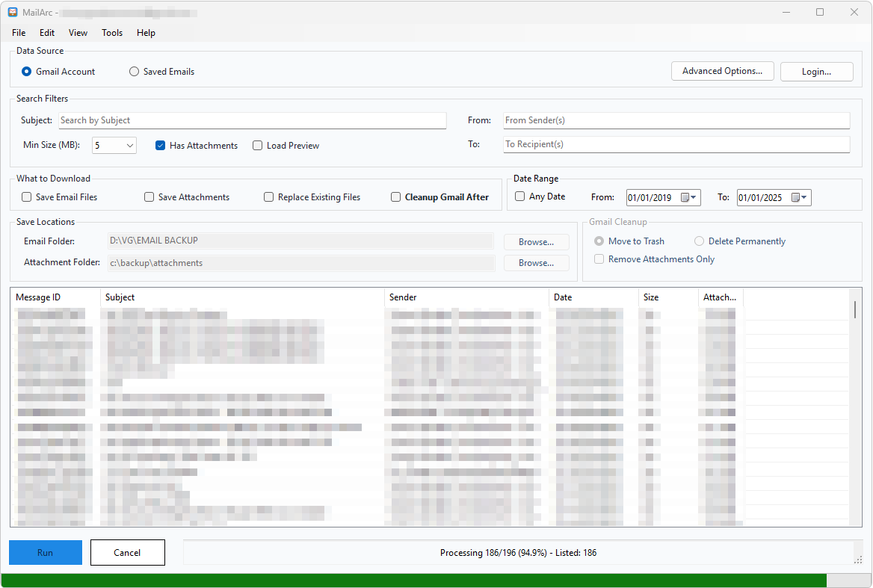Sort by the Attach... column header

click(721, 297)
